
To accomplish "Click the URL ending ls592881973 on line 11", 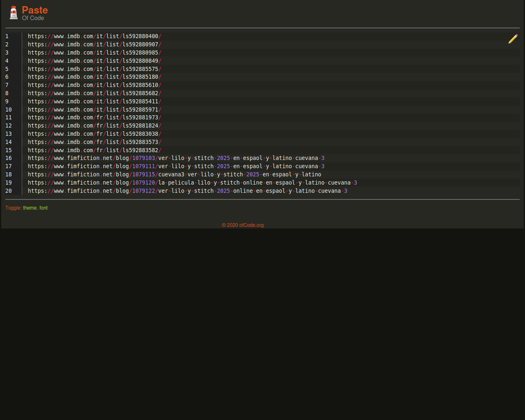I will tap(95, 118).
